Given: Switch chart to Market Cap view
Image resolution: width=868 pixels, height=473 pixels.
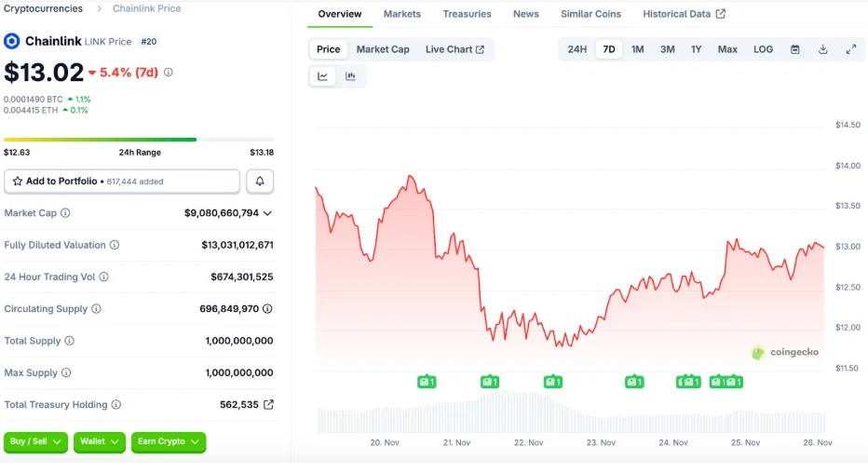Looking at the screenshot, I should click(383, 49).
